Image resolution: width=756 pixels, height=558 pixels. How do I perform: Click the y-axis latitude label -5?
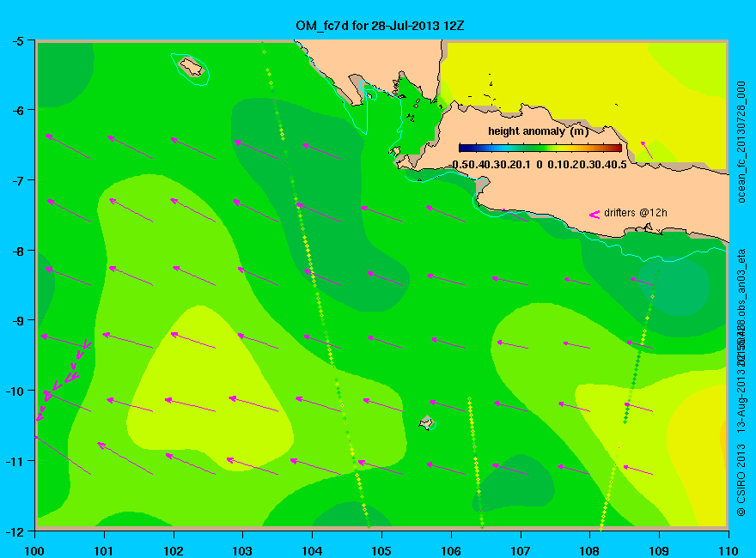[x=18, y=41]
